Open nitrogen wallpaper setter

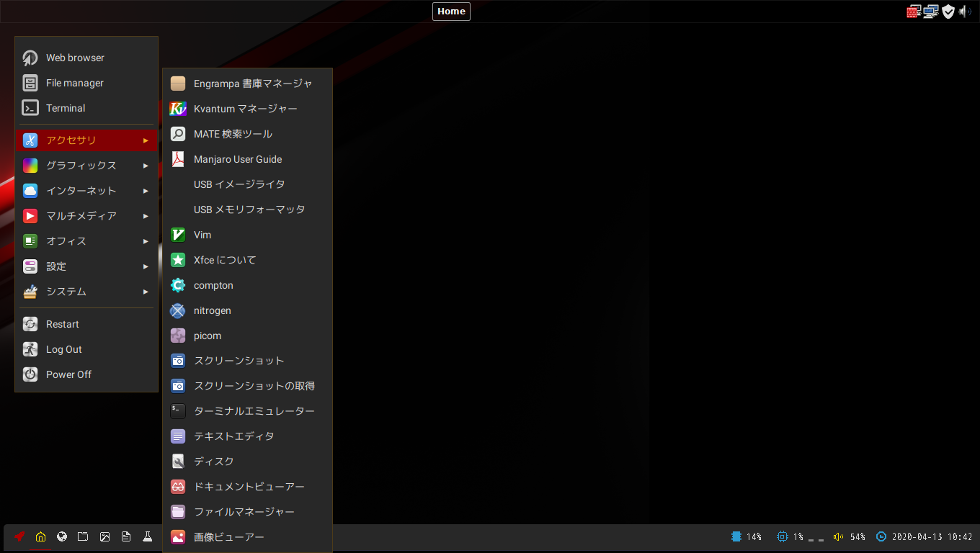click(247, 310)
